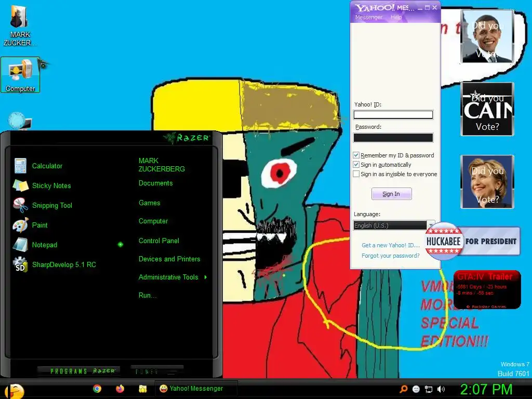Open Firefox from the taskbar
Image resolution: width=532 pixels, height=399 pixels.
(x=120, y=389)
